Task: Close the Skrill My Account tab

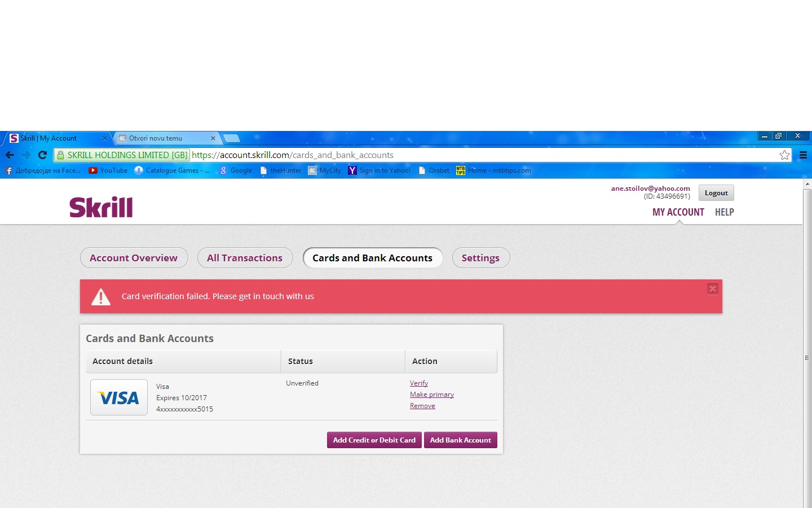Action: tap(104, 138)
